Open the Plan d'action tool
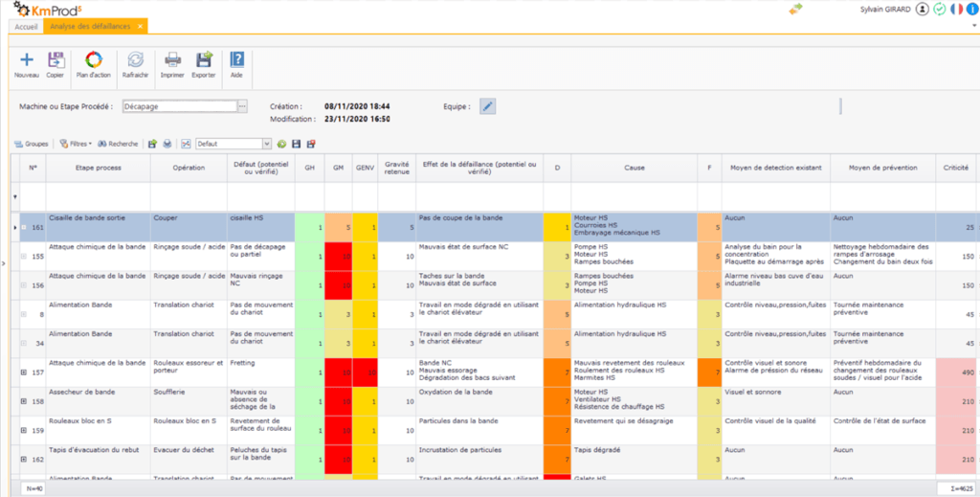Image resolution: width=980 pixels, height=497 pixels. (94, 60)
